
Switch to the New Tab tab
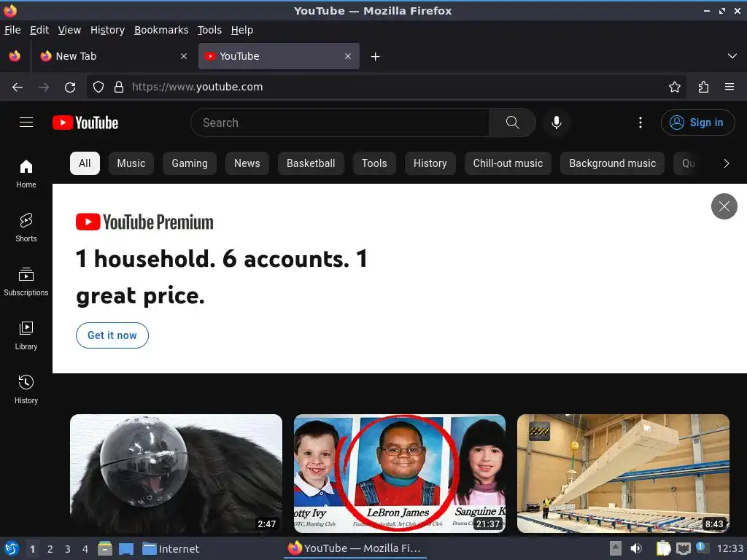click(115, 56)
